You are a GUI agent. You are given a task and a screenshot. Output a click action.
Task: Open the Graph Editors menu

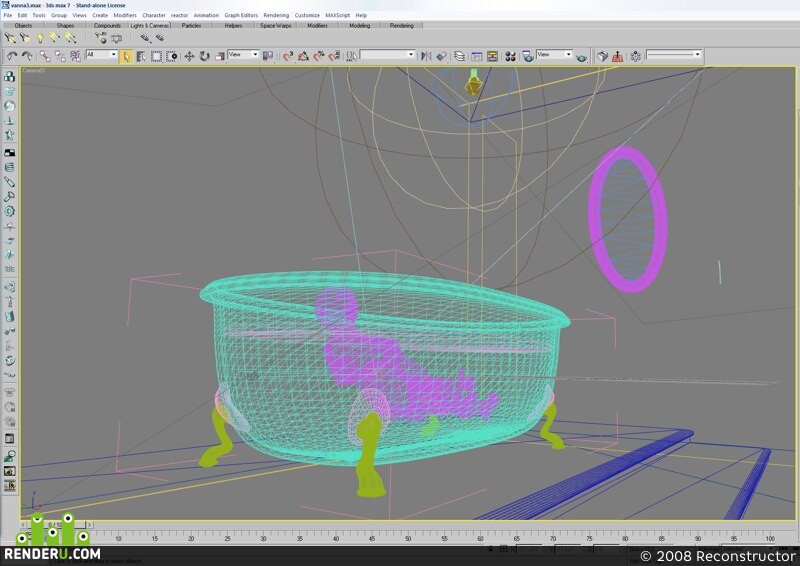[241, 15]
